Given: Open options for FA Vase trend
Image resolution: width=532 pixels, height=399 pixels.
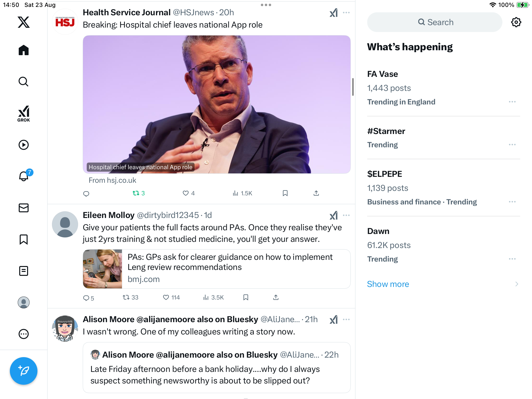Looking at the screenshot, I should click(512, 102).
